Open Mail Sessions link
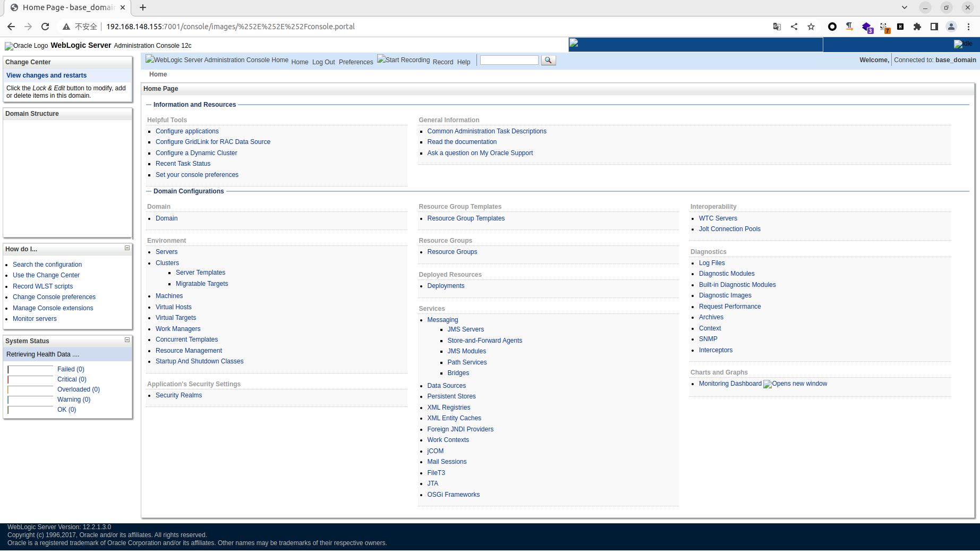980x552 pixels. 447,462
